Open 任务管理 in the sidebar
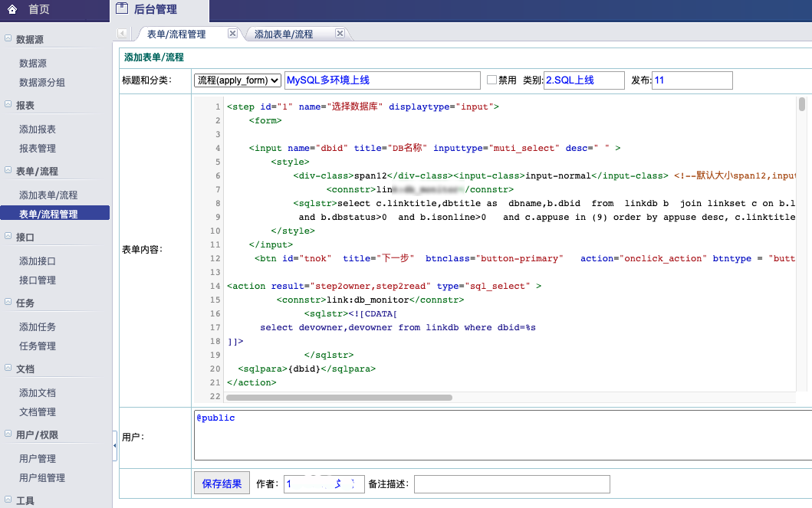Image resolution: width=812 pixels, height=508 pixels. pos(38,346)
